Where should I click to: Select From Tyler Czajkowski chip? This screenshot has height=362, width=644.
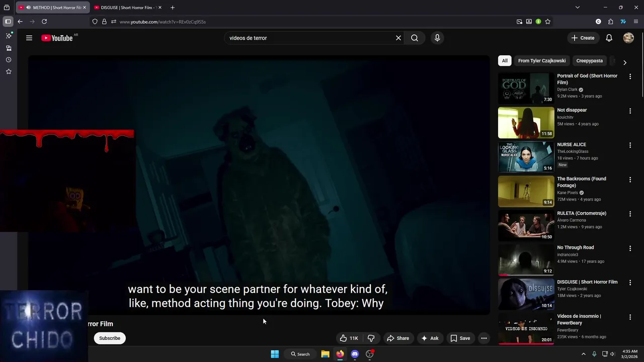tap(542, 61)
